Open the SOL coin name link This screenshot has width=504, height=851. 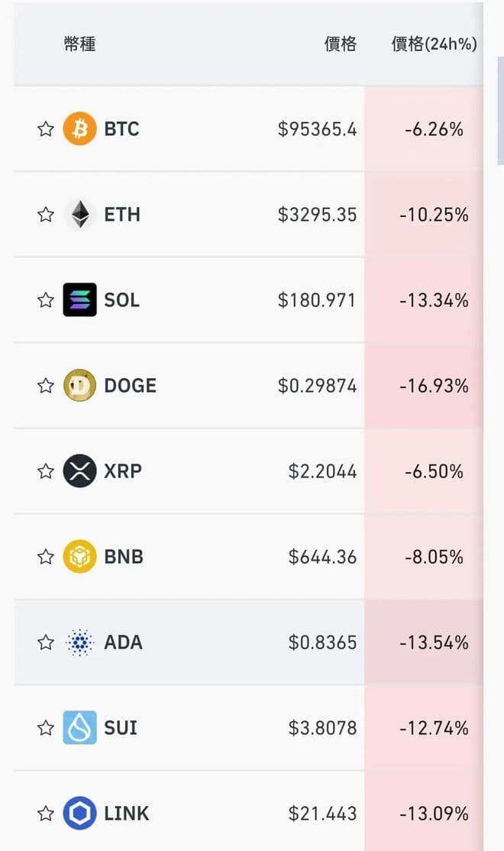point(122,299)
